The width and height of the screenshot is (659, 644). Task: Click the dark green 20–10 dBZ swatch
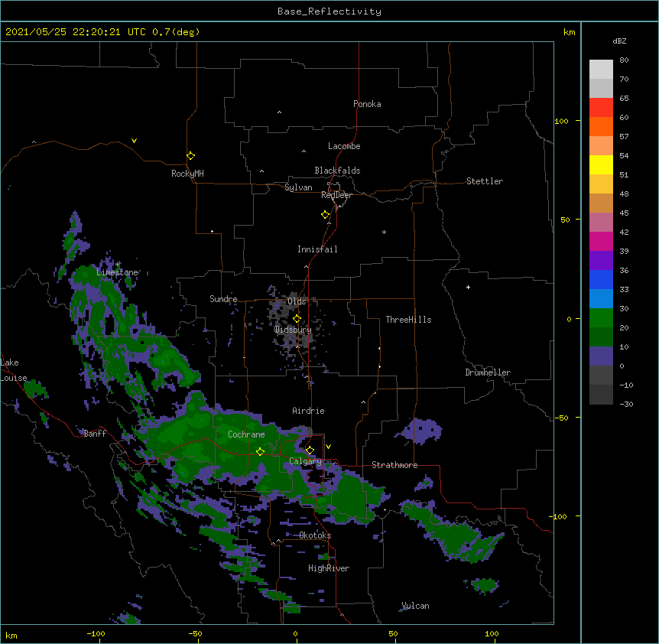point(601,337)
